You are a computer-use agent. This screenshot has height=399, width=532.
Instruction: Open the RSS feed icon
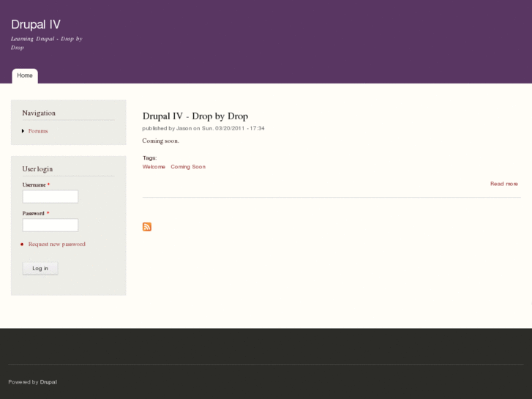pos(147,226)
